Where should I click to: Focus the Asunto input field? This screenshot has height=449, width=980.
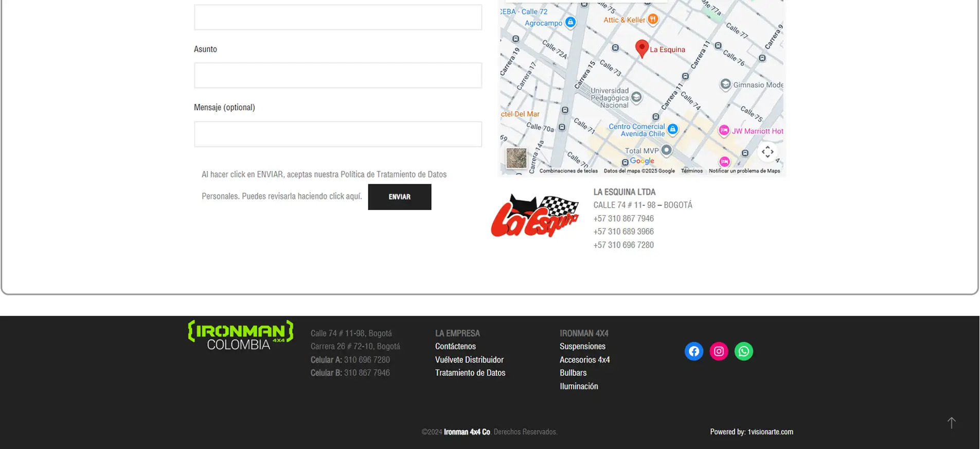pyautogui.click(x=338, y=76)
